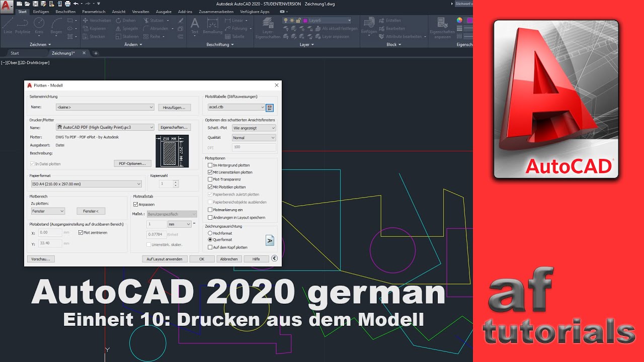Click the Vorschau... button
The image size is (644, 362).
[x=40, y=259]
